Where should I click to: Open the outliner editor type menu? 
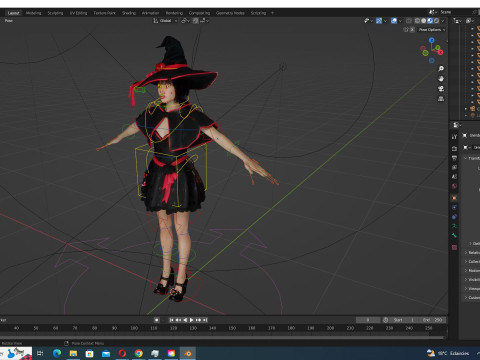[x=457, y=21]
